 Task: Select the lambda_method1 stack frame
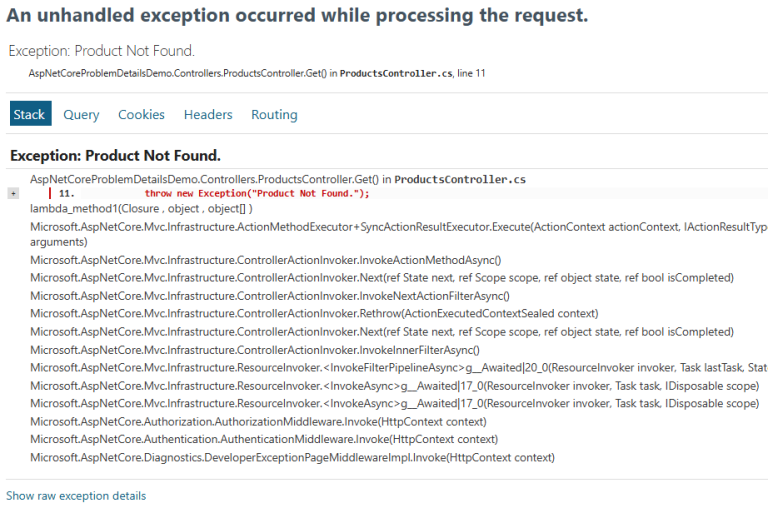click(x=141, y=208)
